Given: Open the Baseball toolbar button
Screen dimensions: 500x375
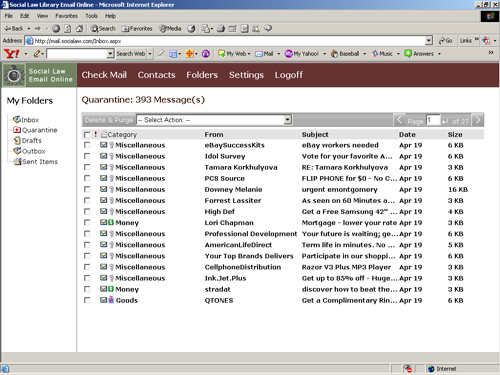Looking at the screenshot, I should [345, 54].
